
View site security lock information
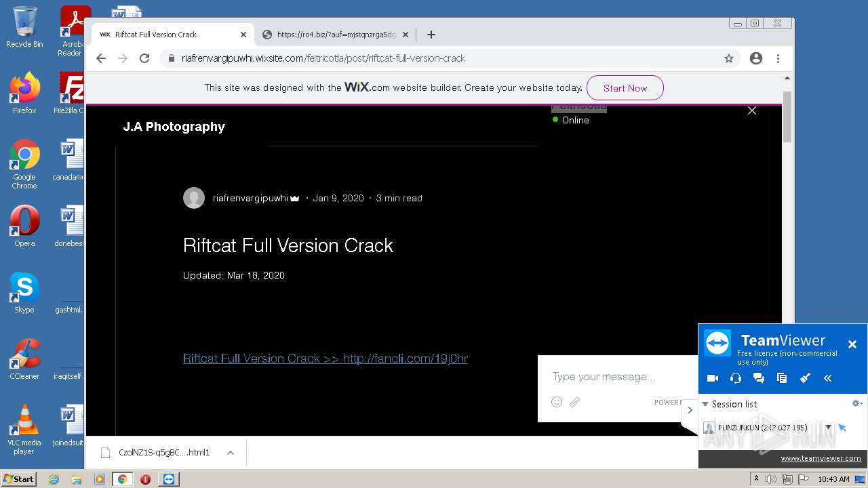tap(172, 58)
